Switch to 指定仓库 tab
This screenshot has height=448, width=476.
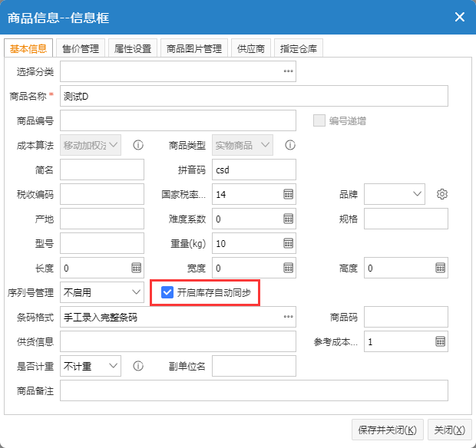pos(299,48)
